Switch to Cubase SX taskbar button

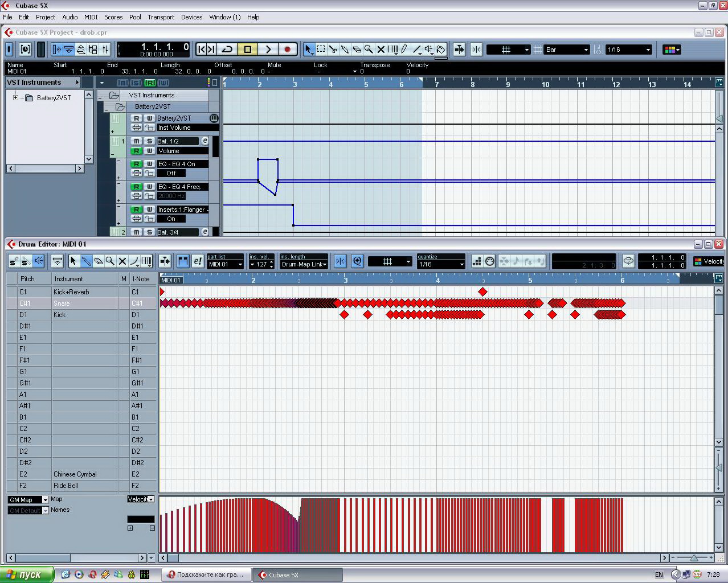(298, 574)
